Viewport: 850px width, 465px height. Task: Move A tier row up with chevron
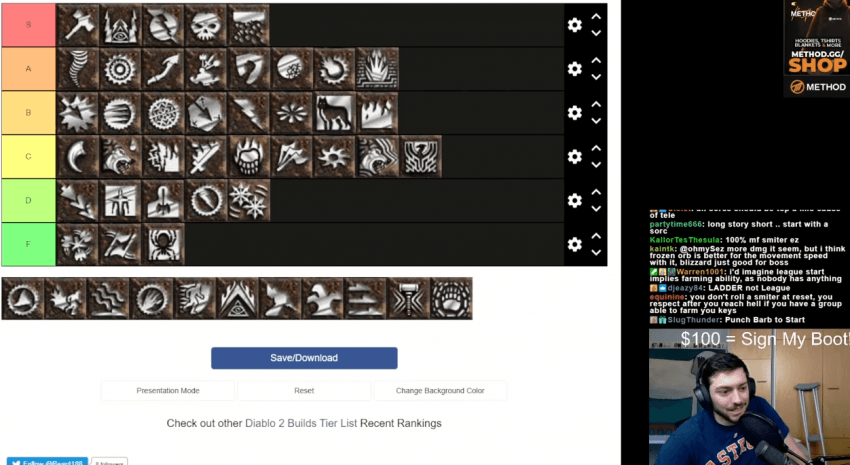tap(596, 60)
